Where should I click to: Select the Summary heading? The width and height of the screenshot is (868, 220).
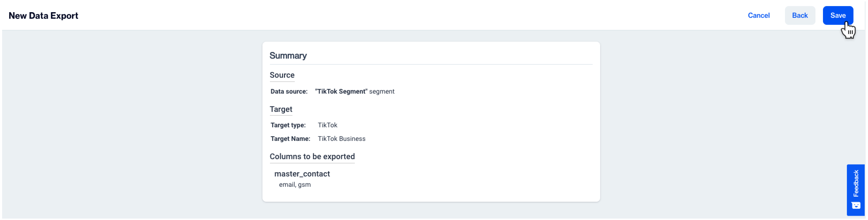coord(288,55)
